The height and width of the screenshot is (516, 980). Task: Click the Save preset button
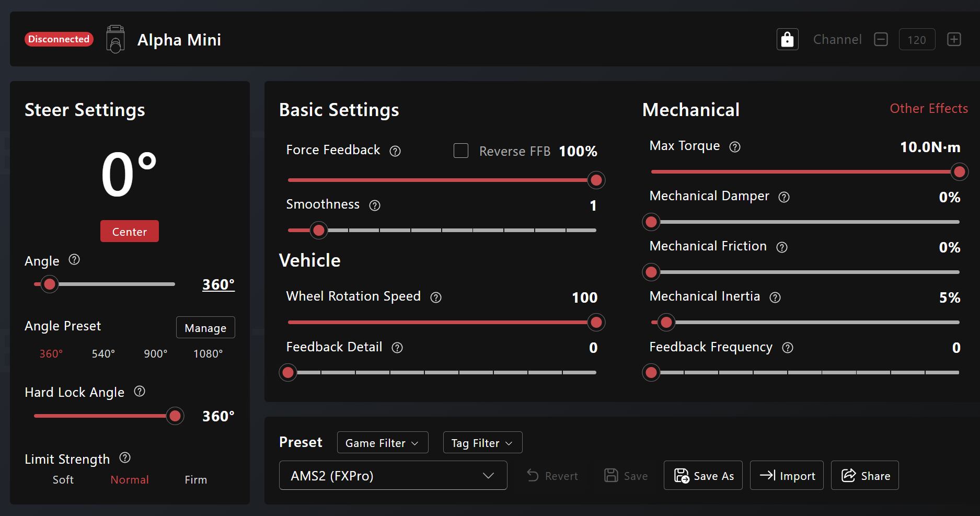(x=626, y=476)
